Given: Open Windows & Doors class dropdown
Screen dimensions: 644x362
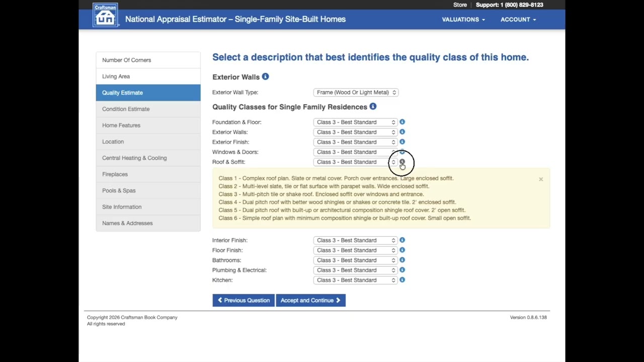Looking at the screenshot, I should tap(356, 152).
